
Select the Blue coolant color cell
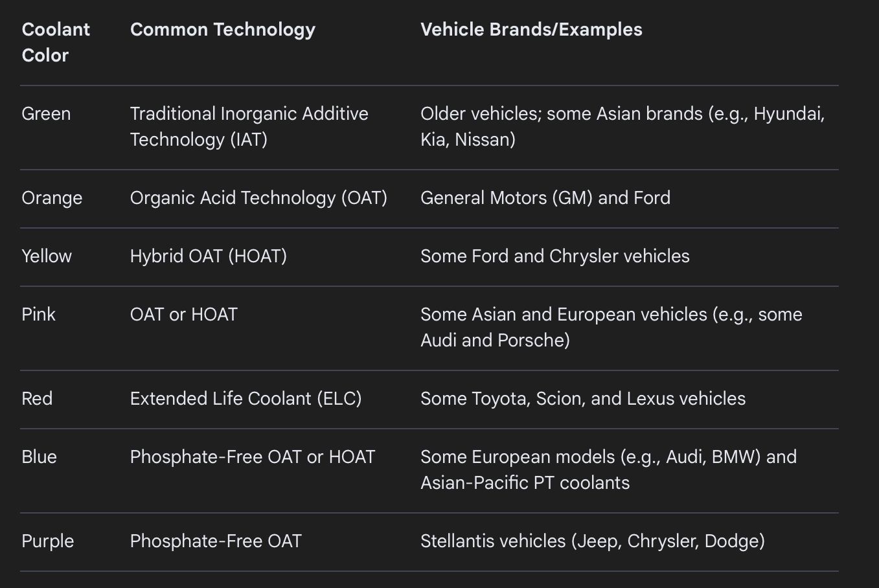[39, 457]
